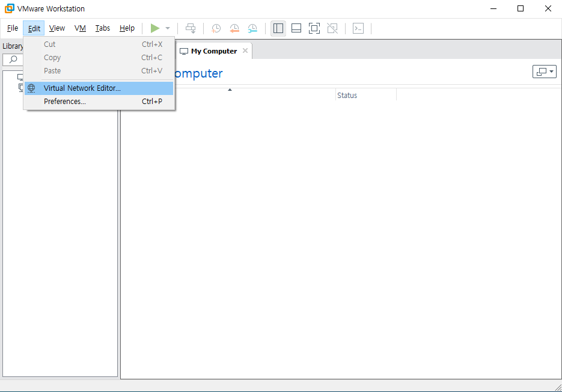Click the Unity mode toolbar icon

click(x=332, y=28)
